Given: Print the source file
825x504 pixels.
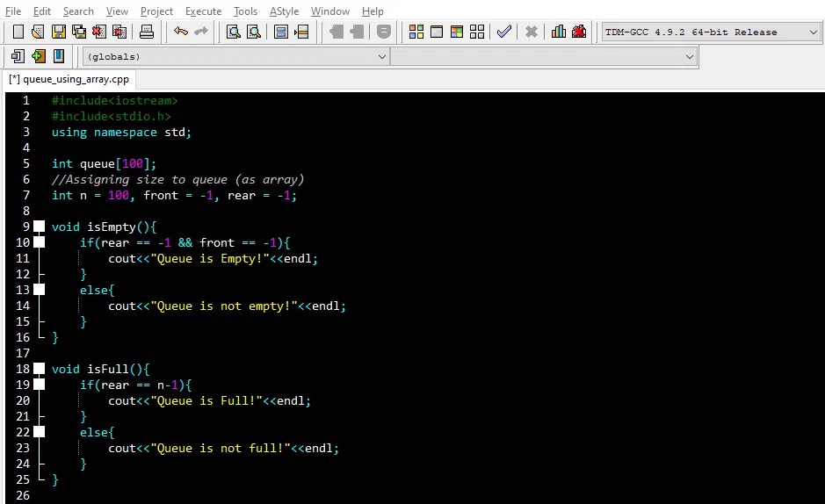Looking at the screenshot, I should (147, 32).
